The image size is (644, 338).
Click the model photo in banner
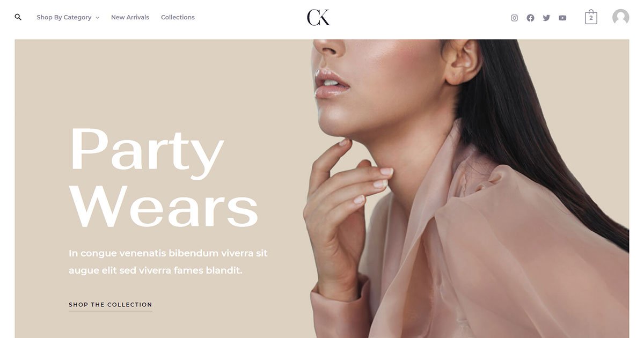pyautogui.click(x=467, y=188)
